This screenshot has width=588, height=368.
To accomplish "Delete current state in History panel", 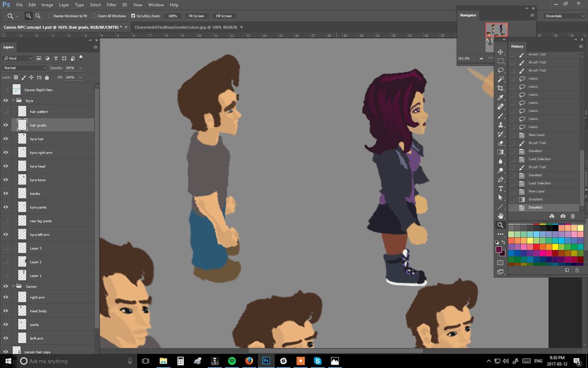I will (x=572, y=216).
